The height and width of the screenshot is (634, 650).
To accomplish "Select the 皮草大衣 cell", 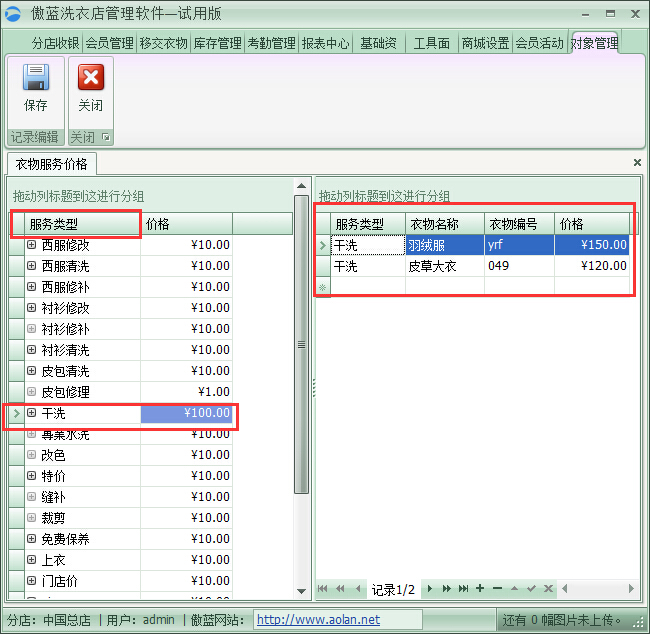I will pyautogui.click(x=444, y=266).
